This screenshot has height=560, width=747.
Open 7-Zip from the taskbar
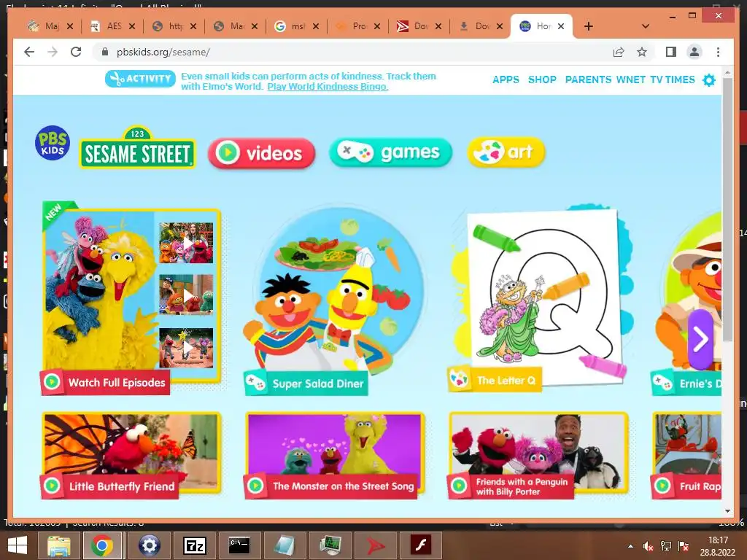[194, 545]
